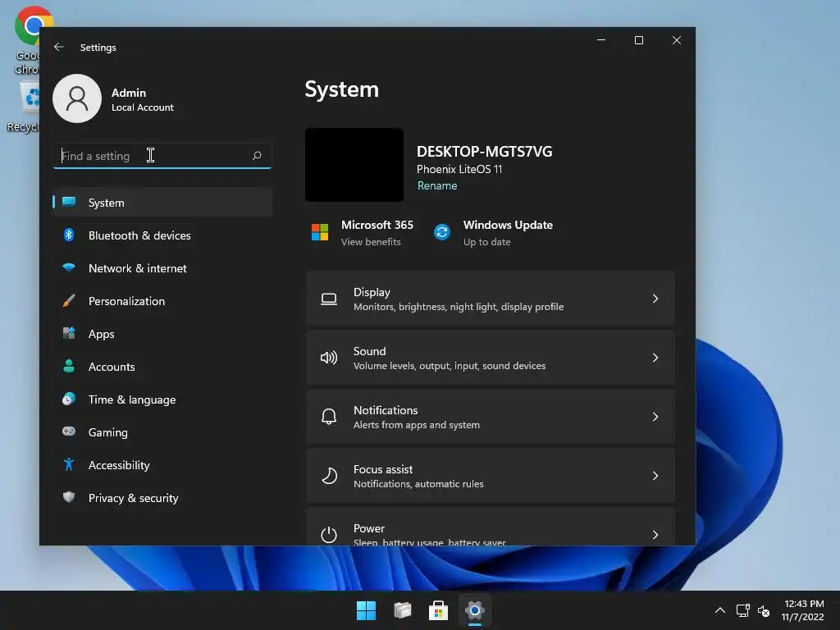Show hidden icons in system tray
Screen dimensions: 840x630
(720, 610)
